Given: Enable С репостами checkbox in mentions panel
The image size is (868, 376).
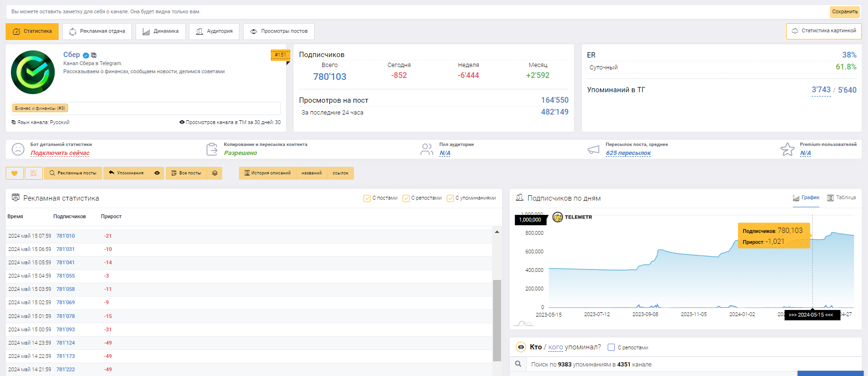Looking at the screenshot, I should tap(612, 347).
